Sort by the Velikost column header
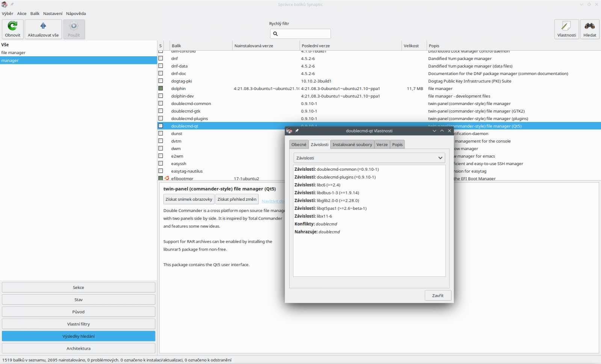Image resolution: width=601 pixels, height=364 pixels. (414, 46)
